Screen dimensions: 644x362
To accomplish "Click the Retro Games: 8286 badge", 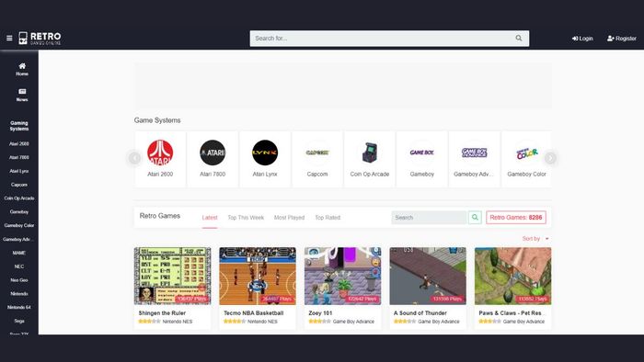I will pos(516,217).
